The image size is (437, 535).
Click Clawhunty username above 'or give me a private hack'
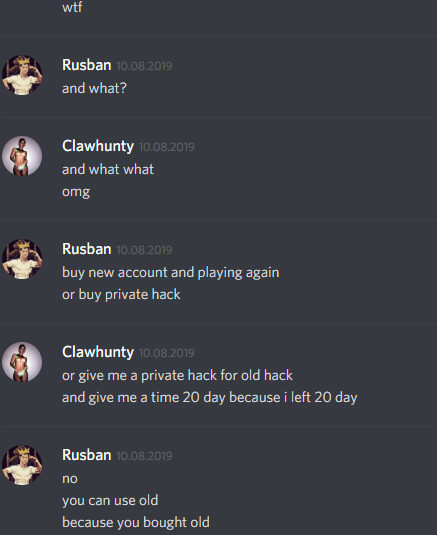pyautogui.click(x=98, y=352)
